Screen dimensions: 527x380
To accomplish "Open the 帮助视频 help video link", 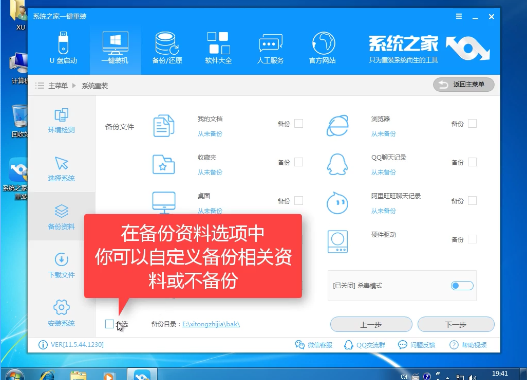I will 468,345.
